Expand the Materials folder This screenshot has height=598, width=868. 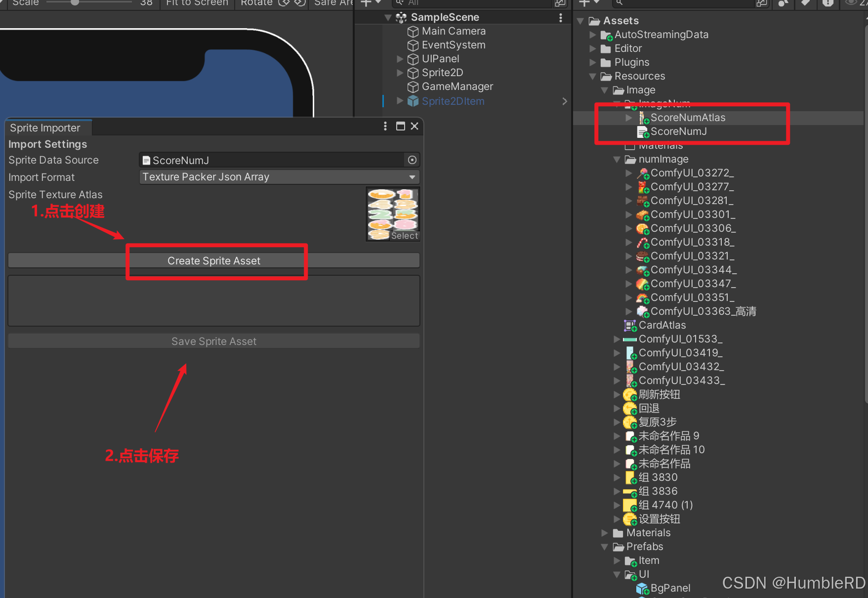(605, 533)
